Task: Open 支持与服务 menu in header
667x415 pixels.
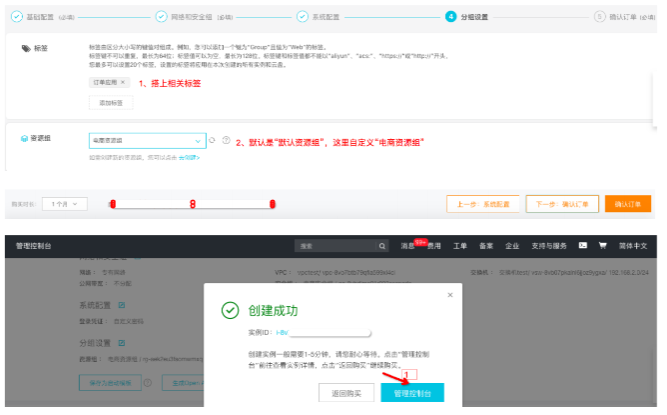Action: click(x=549, y=246)
